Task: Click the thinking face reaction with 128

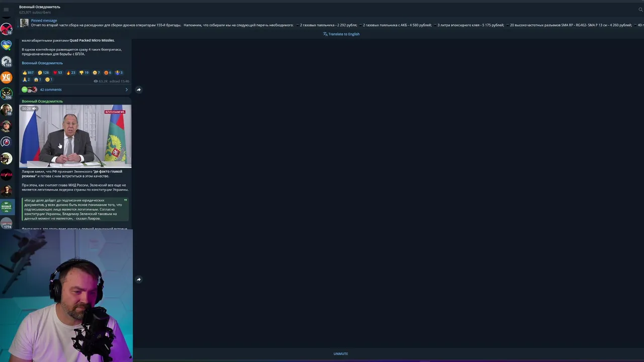Action: [x=43, y=72]
